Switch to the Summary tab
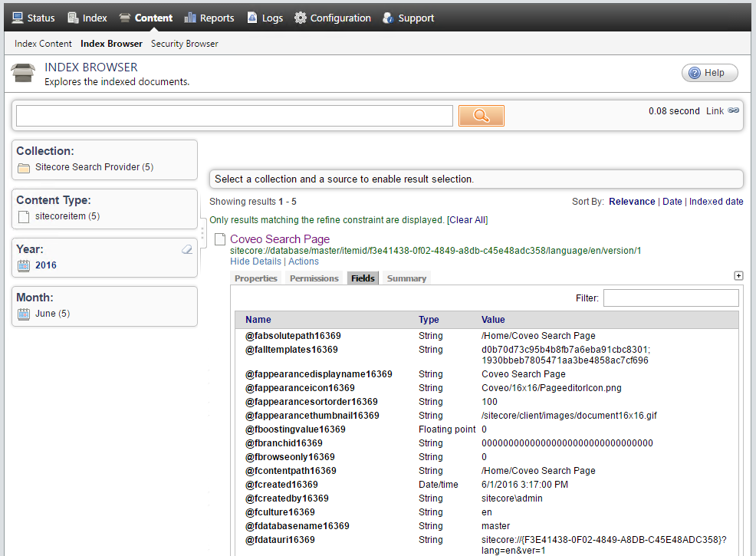756x556 pixels. click(406, 278)
